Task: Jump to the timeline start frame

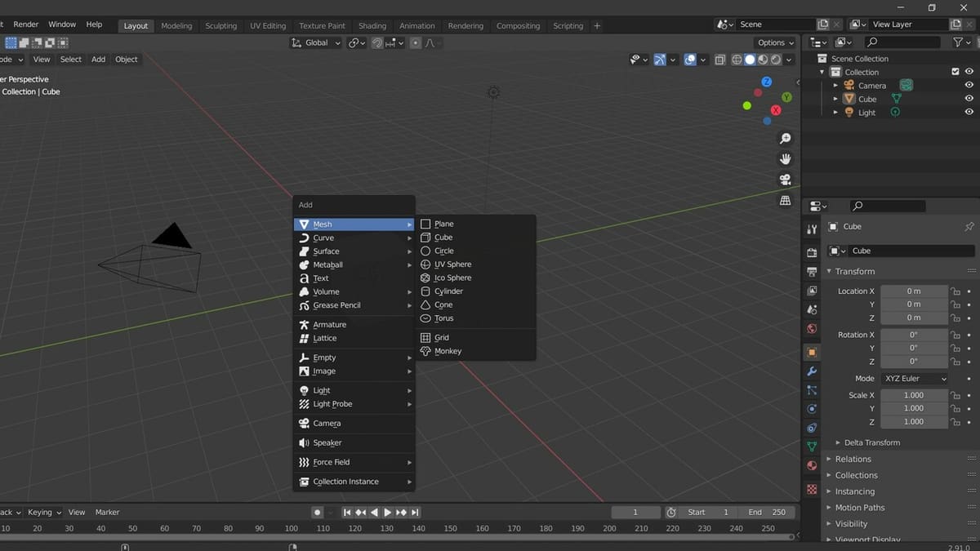Action: pyautogui.click(x=347, y=513)
